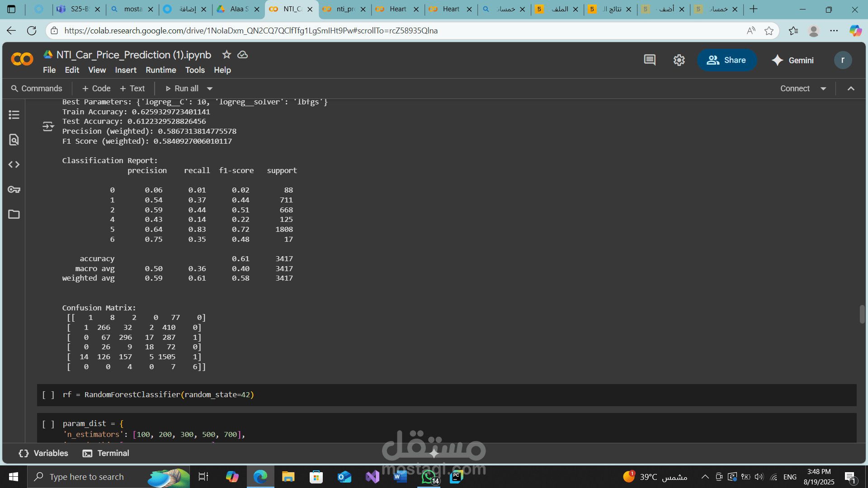Open the View menu

(x=97, y=70)
